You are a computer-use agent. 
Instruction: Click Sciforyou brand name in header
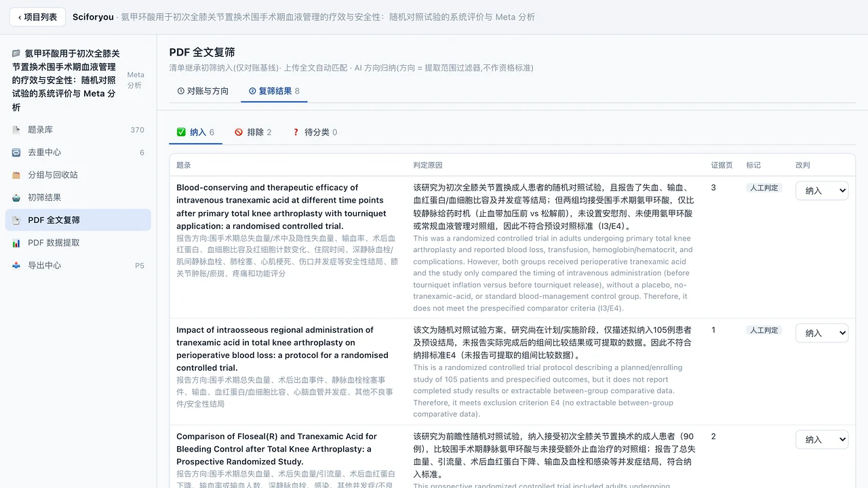93,17
